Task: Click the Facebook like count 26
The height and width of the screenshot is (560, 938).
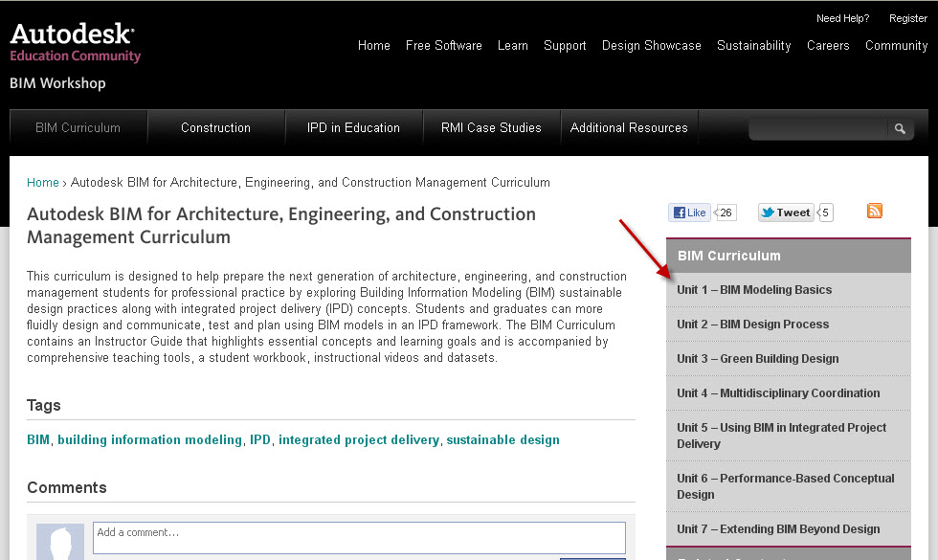Action: [726, 213]
